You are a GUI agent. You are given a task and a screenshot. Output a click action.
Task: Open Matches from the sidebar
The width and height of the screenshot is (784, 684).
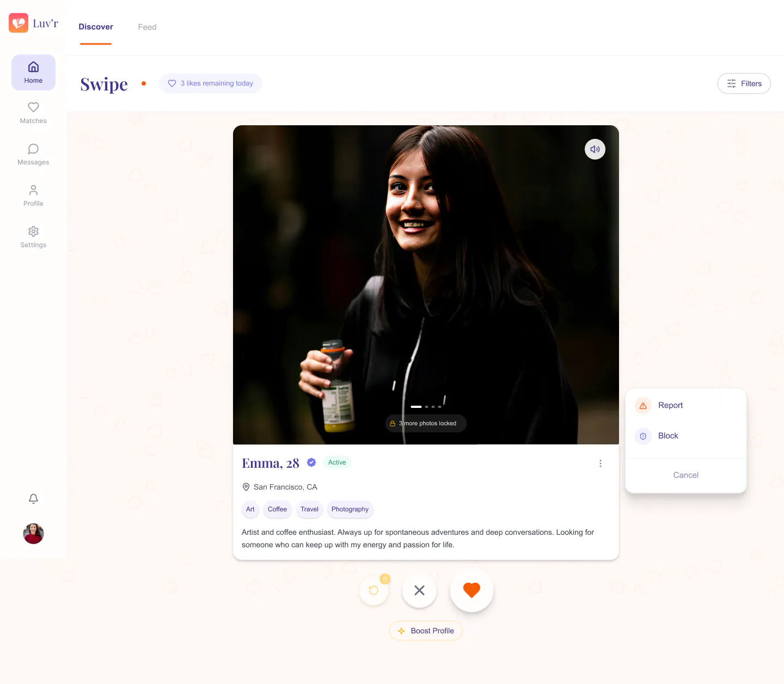pos(33,113)
